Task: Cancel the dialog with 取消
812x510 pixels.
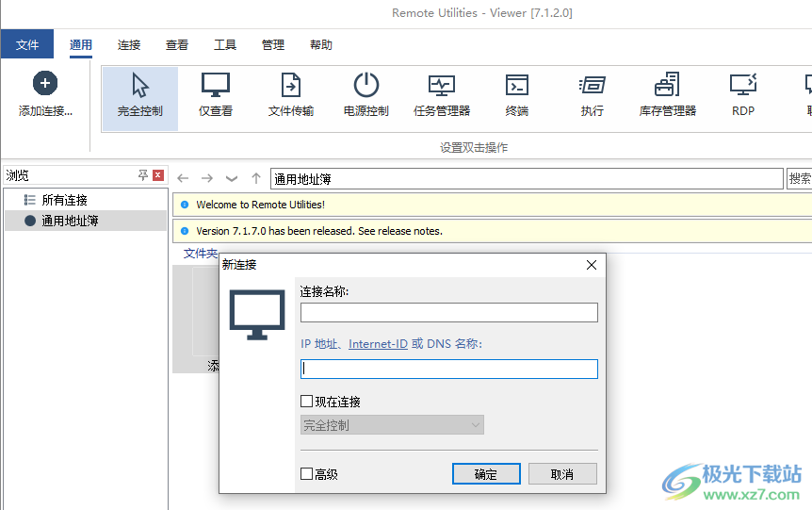Action: point(562,474)
